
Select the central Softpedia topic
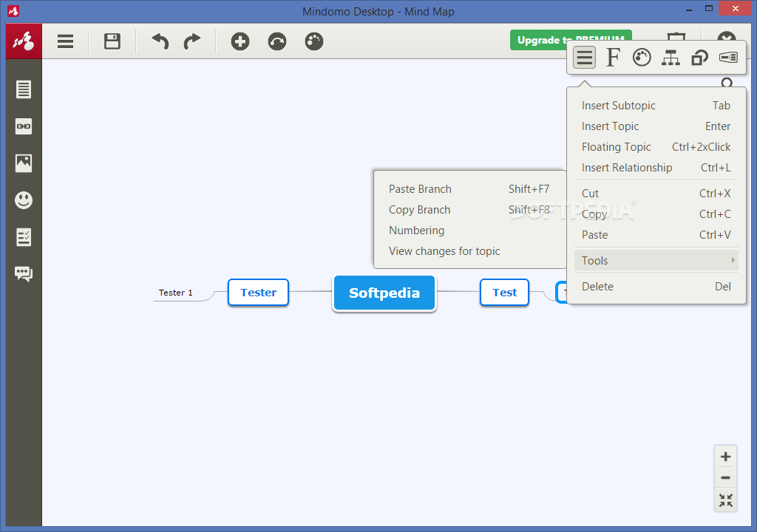(x=384, y=293)
